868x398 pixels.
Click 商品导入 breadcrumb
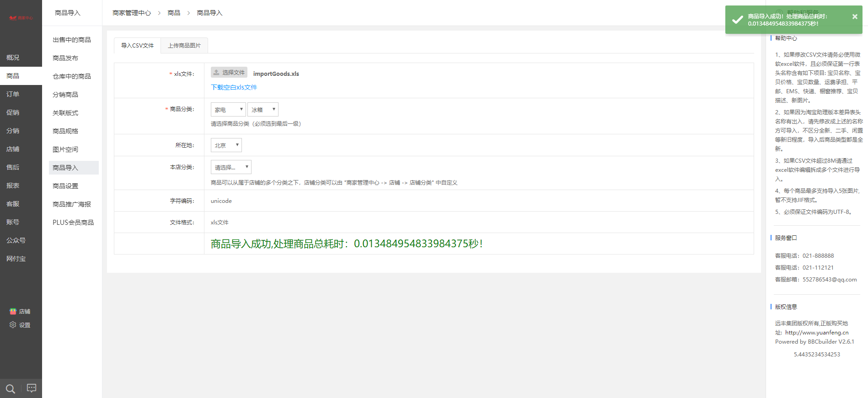tap(209, 13)
